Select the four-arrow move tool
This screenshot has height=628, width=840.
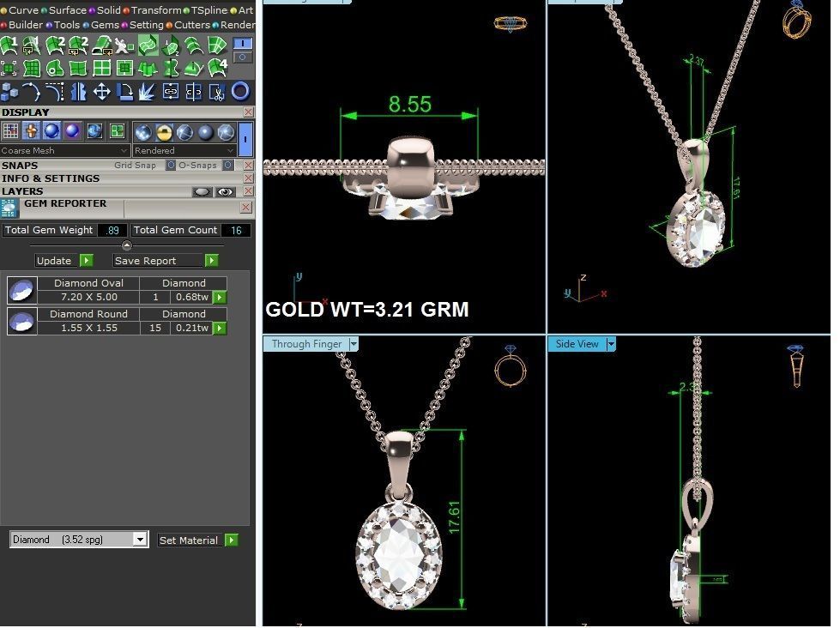tap(102, 92)
